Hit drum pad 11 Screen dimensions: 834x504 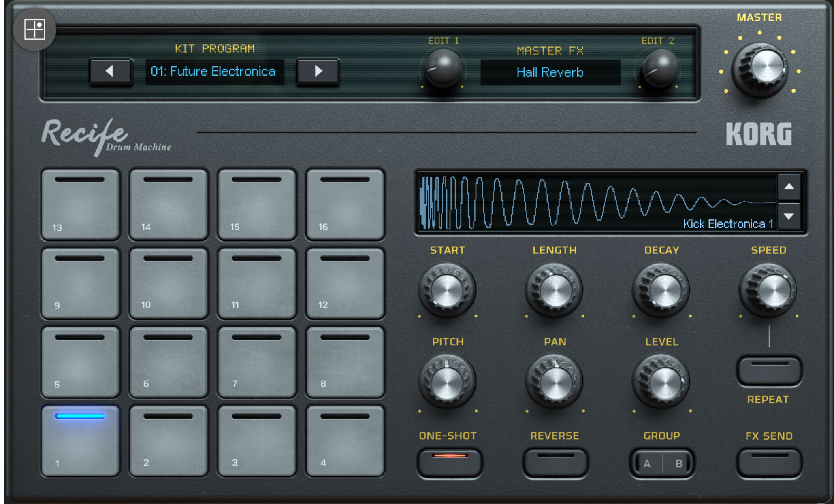tap(257, 283)
